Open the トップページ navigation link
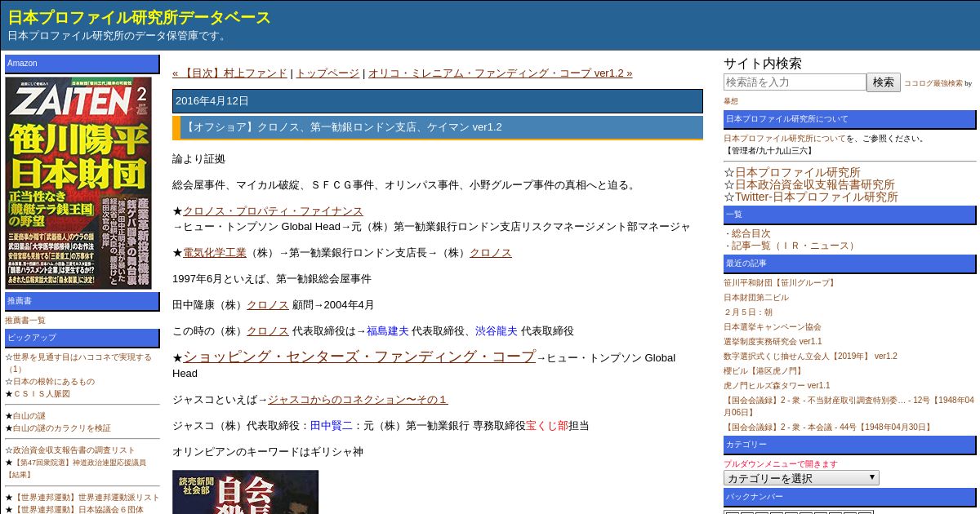Viewport: 980px width, 514px height. coord(327,73)
